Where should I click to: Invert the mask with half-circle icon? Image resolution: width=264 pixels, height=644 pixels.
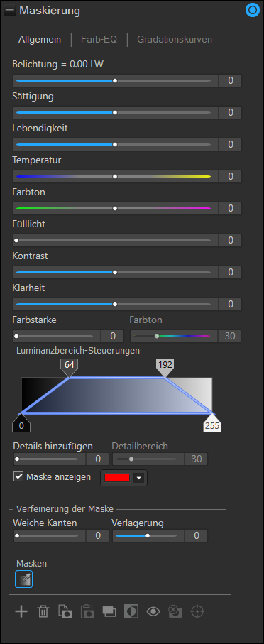132,611
